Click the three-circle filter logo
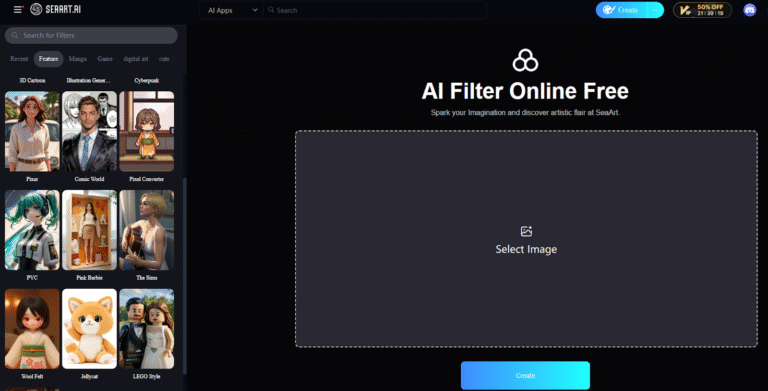Image resolution: width=768 pixels, height=391 pixels. (525, 60)
